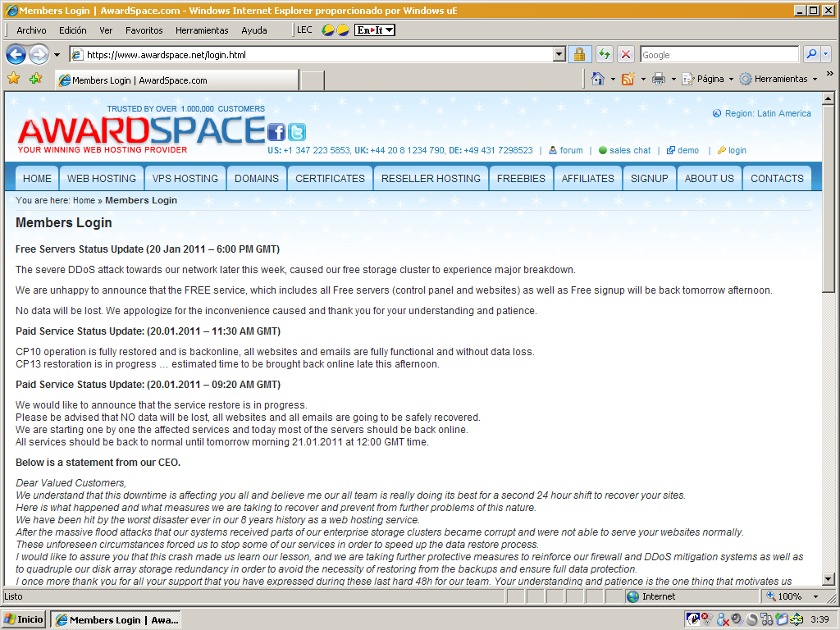The height and width of the screenshot is (630, 840).
Task: Open the Inicio start menu
Action: 24,620
